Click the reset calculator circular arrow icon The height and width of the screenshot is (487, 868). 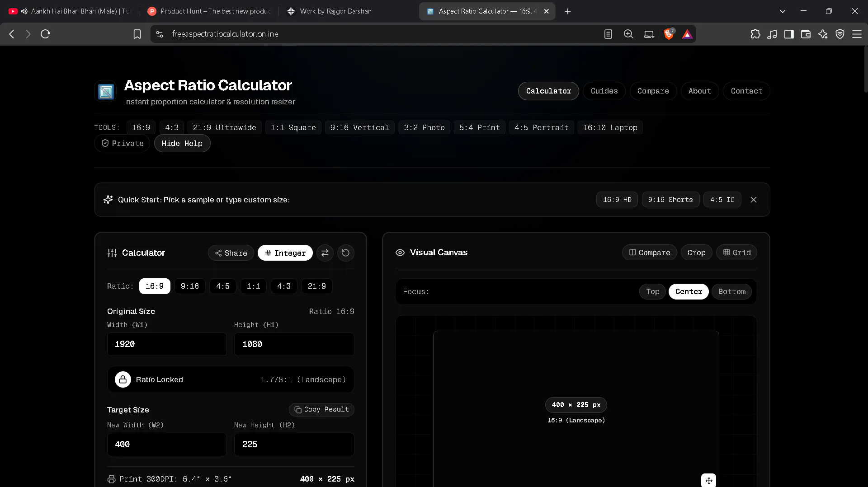point(345,253)
